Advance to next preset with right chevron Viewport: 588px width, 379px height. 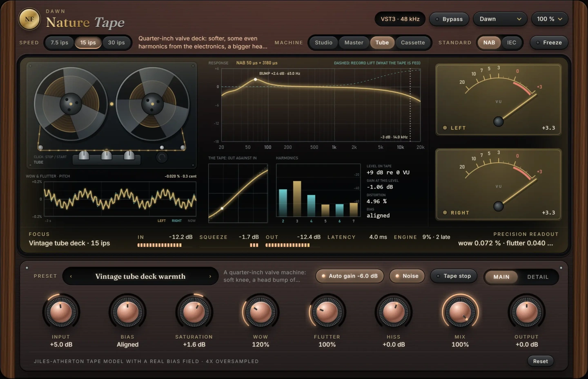pyautogui.click(x=210, y=276)
